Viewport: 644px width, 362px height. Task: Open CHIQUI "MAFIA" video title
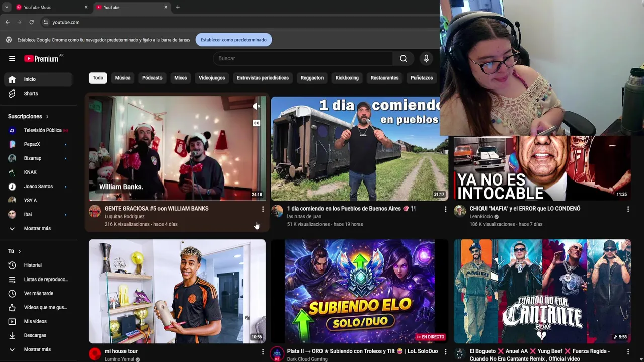(x=525, y=208)
